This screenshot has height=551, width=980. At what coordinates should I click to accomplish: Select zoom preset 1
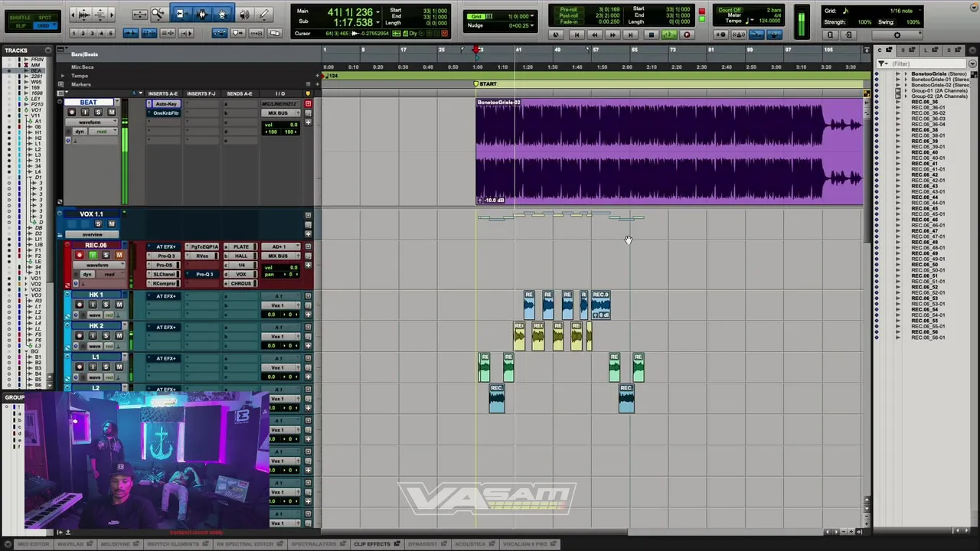coord(74,33)
